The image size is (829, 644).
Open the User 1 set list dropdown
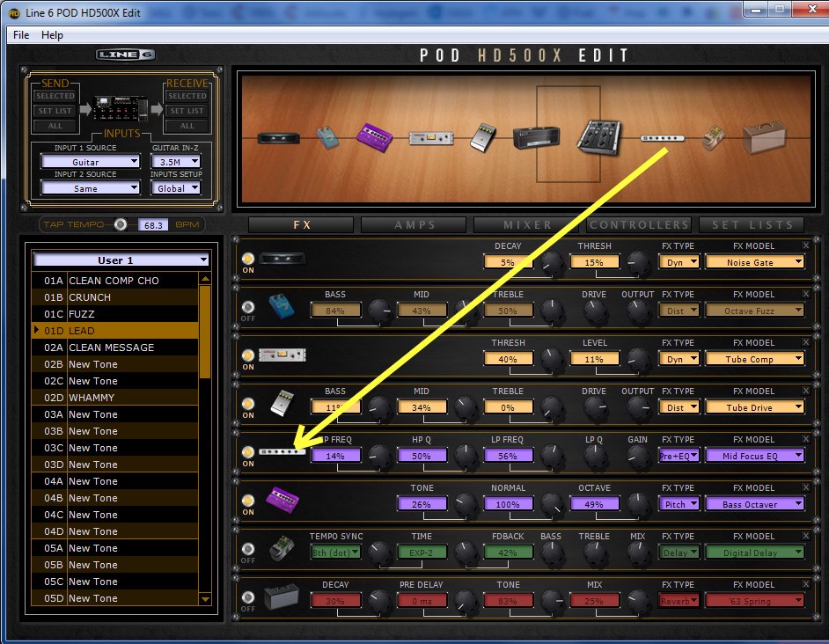(121, 260)
